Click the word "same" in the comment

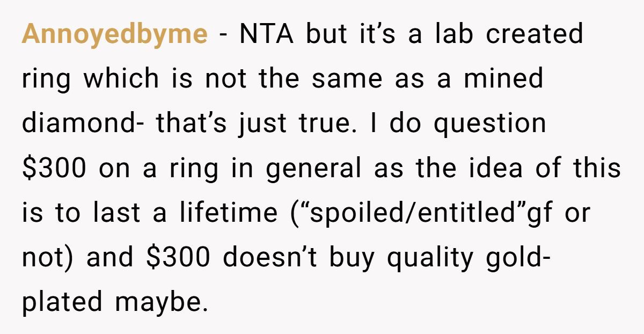point(347,79)
